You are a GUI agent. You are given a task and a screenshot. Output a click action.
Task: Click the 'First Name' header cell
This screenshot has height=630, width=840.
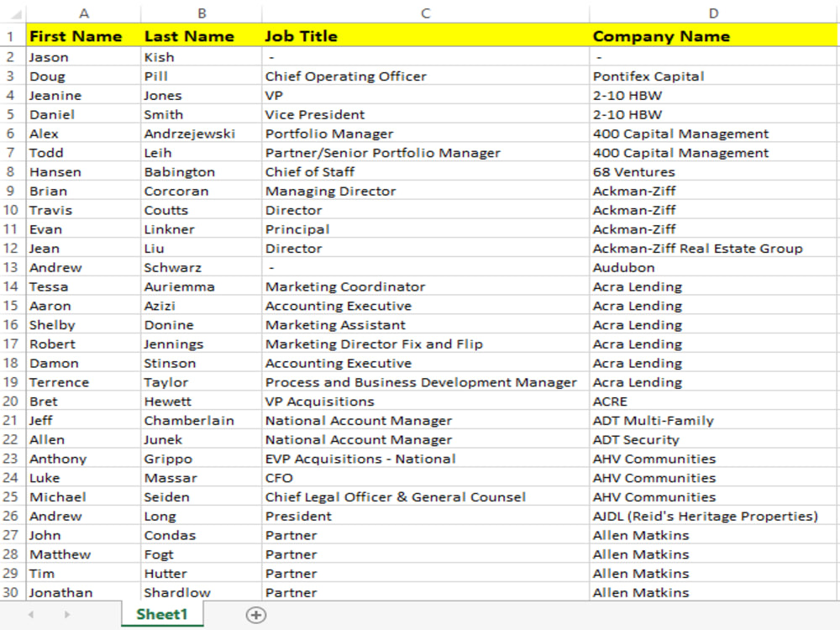(83, 36)
